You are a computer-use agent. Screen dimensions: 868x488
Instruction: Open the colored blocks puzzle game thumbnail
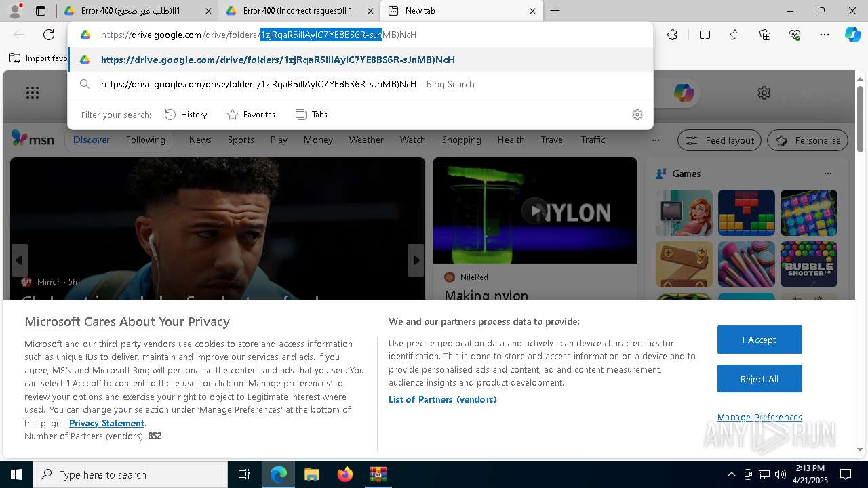coord(746,213)
